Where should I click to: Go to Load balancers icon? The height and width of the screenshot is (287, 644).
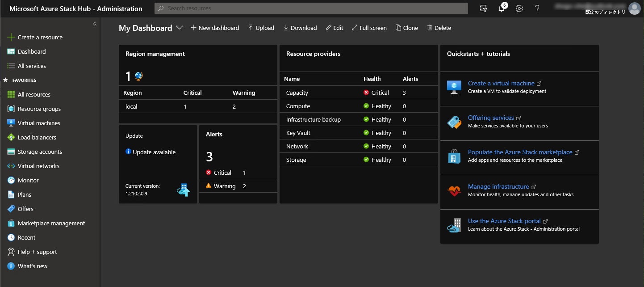point(11,137)
